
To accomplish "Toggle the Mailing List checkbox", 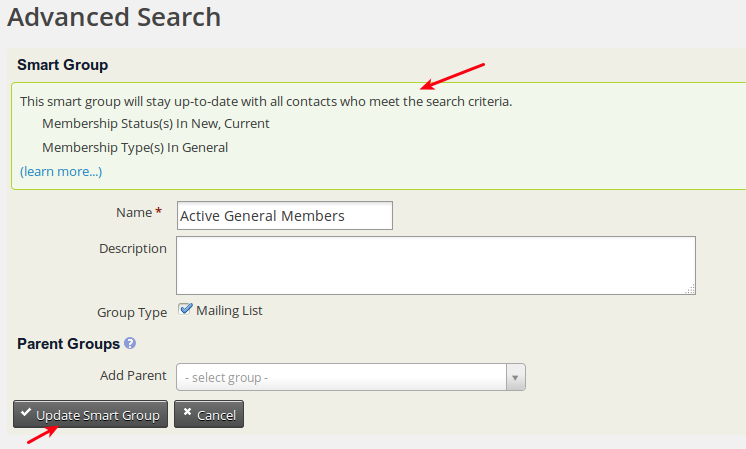I will (185, 310).
